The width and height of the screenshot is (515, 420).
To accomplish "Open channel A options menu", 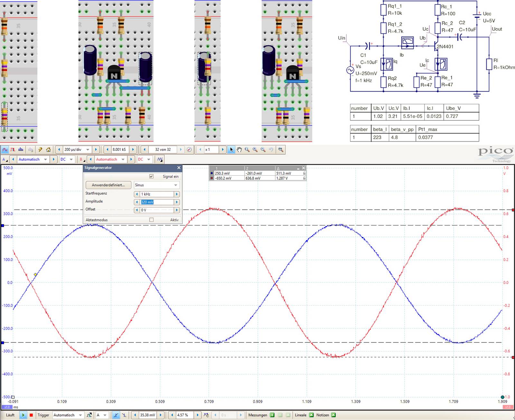I will point(4,160).
